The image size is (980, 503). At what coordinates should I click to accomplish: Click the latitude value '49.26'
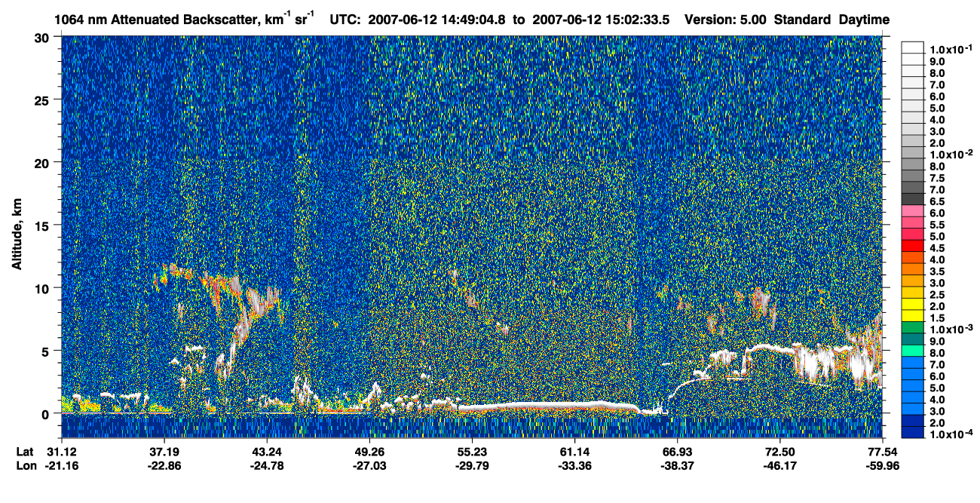point(369,452)
